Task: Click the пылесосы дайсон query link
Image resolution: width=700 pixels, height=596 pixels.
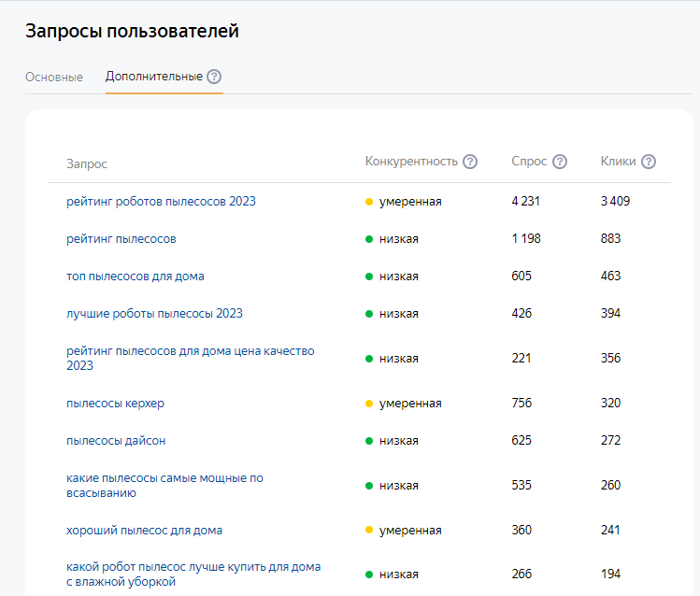Action: pos(116,440)
